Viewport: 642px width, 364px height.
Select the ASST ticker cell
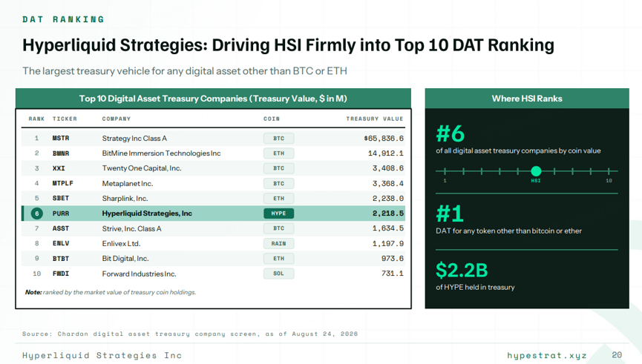(x=61, y=228)
